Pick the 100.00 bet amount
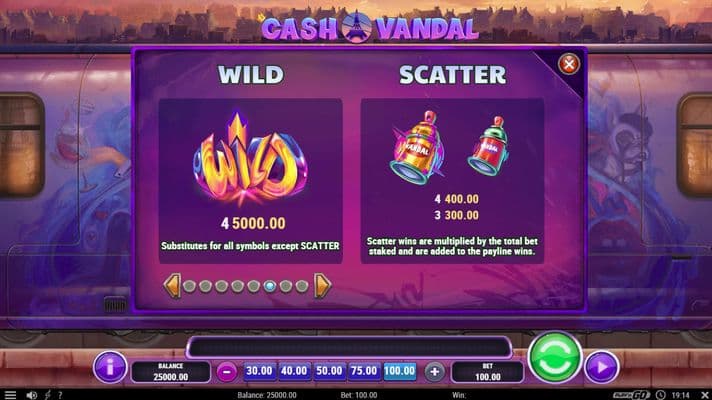 [400, 371]
